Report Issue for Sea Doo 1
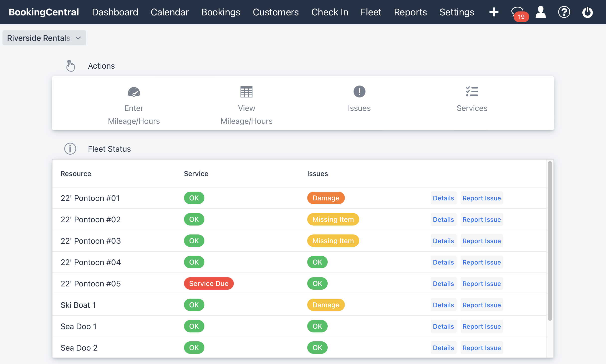This screenshot has height=364, width=606. (482, 326)
